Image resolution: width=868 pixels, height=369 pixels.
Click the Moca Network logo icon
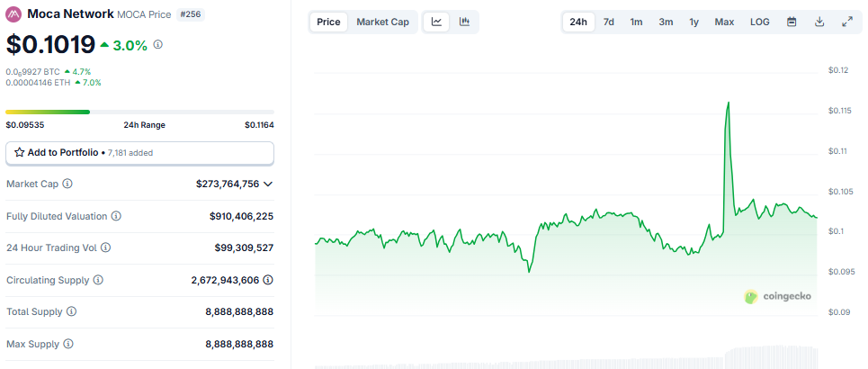click(x=14, y=14)
